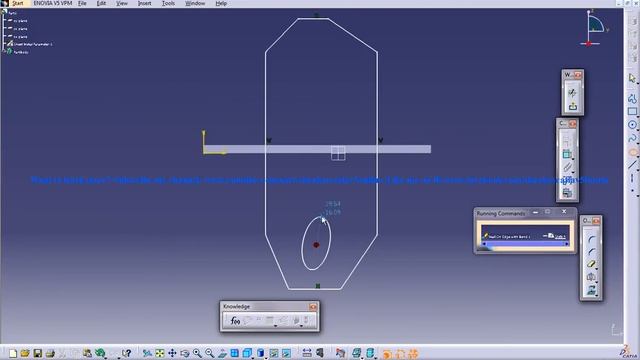Open the ENOVIA V5 VPM menu
This screenshot has width=640, height=360.
tap(52, 3)
